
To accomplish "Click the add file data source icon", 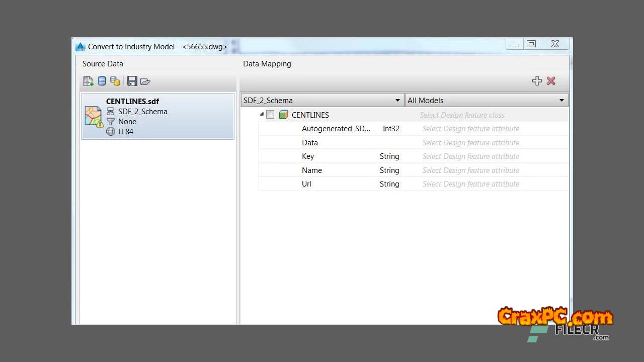I will (x=89, y=81).
